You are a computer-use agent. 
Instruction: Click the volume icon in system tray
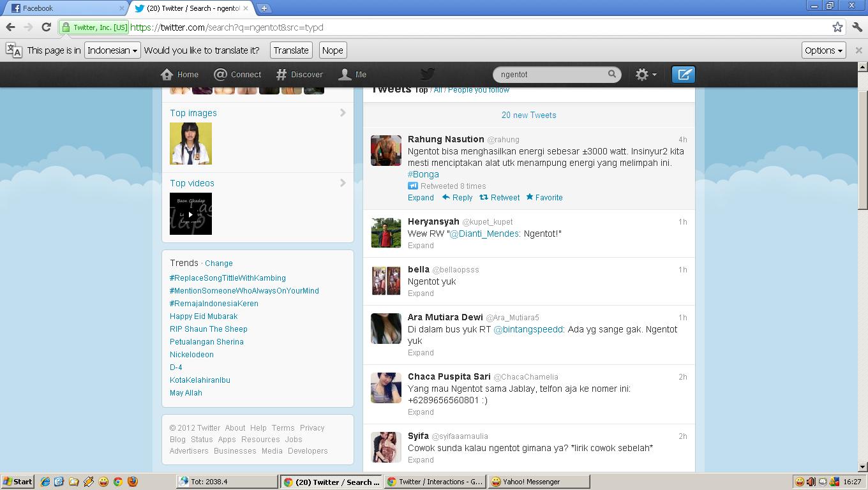pos(811,482)
